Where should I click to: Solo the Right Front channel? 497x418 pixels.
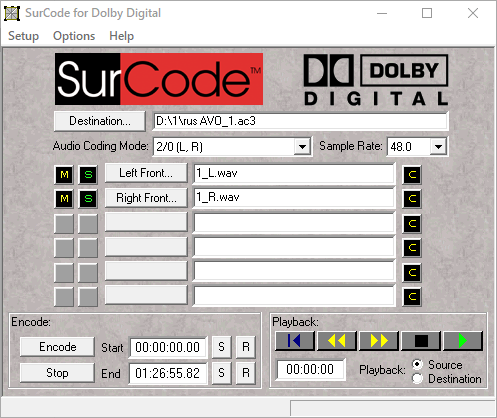click(x=88, y=199)
